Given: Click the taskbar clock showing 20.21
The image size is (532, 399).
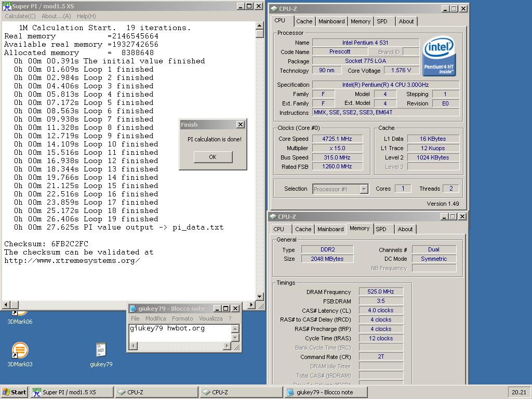Looking at the screenshot, I should pyautogui.click(x=519, y=392).
